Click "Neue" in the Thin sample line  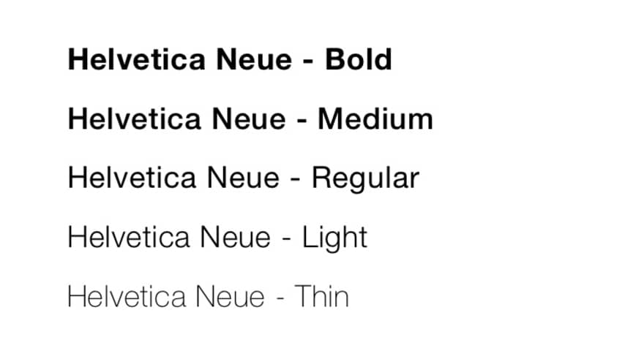230,296
